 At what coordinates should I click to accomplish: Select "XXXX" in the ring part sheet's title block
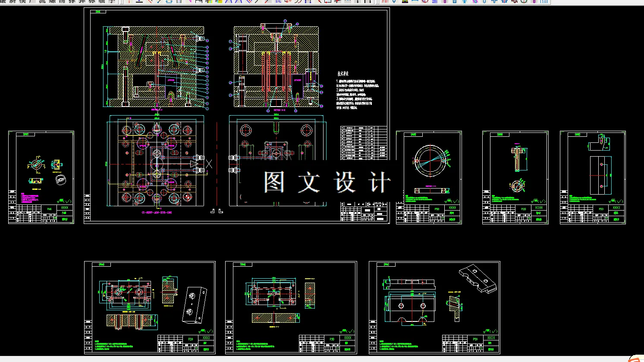click(x=452, y=208)
